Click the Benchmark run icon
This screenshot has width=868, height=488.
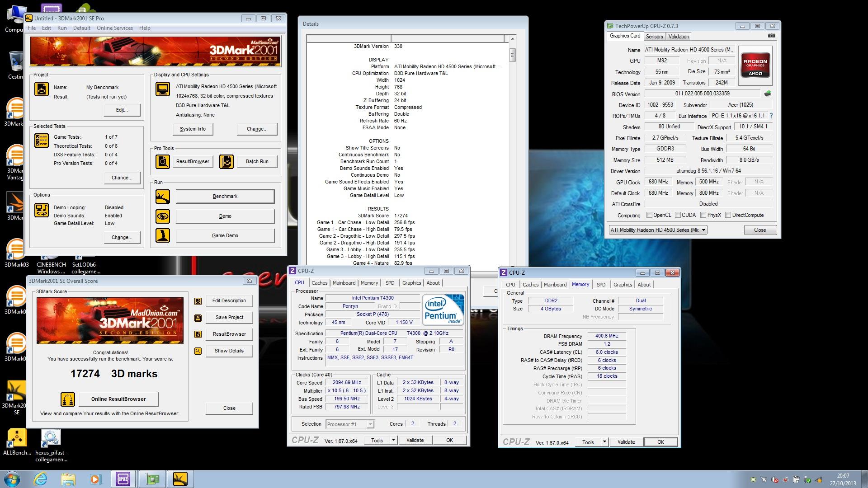[163, 197]
